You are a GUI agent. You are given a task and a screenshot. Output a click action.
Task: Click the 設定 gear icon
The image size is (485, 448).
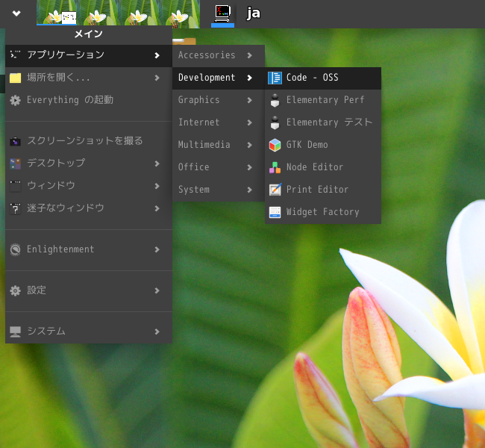click(x=15, y=290)
